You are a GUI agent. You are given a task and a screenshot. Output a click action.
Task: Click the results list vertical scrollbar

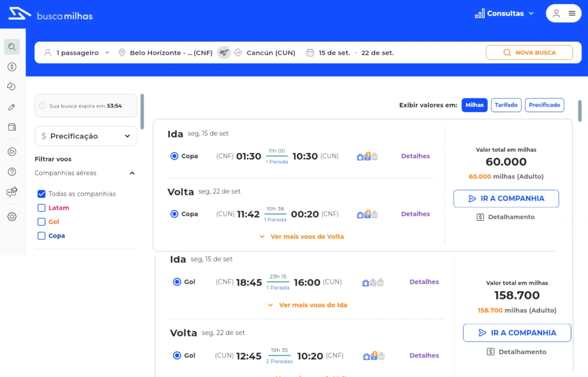coord(580,111)
